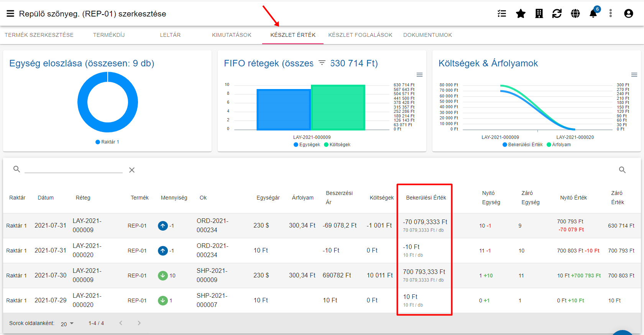
Task: Sort by Dátum column header
Action: coord(46,198)
